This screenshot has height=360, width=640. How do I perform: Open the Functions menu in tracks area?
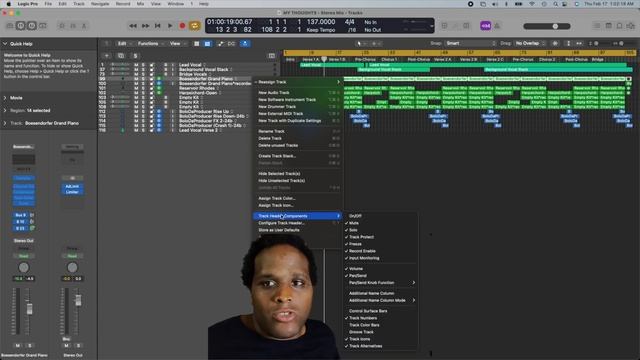tap(150, 44)
